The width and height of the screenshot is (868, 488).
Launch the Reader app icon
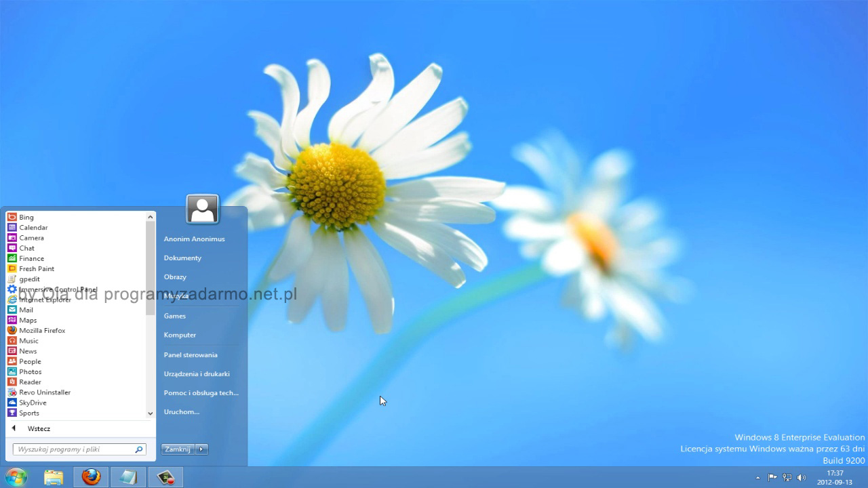coord(12,382)
